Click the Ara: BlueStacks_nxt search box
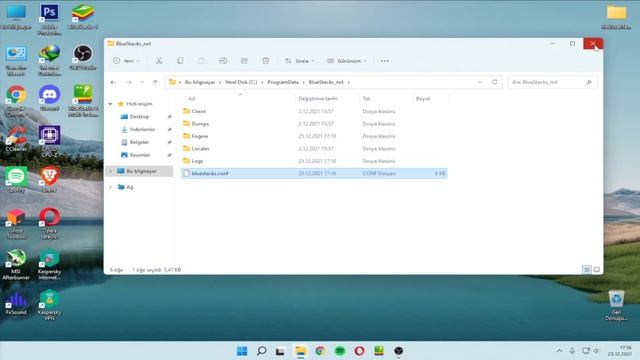The width and height of the screenshot is (640, 360). [x=553, y=82]
